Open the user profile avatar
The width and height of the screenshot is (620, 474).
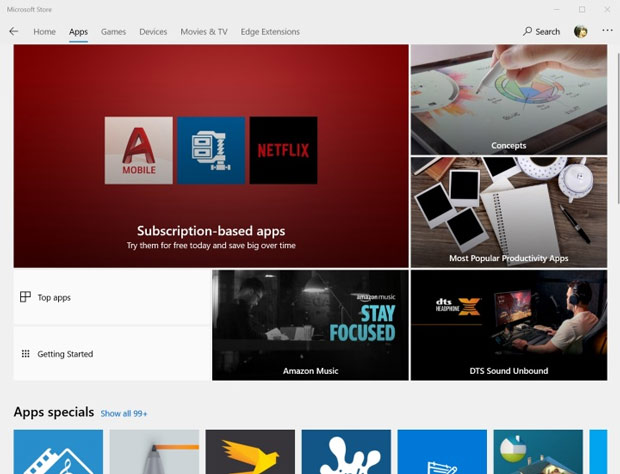[x=580, y=31]
